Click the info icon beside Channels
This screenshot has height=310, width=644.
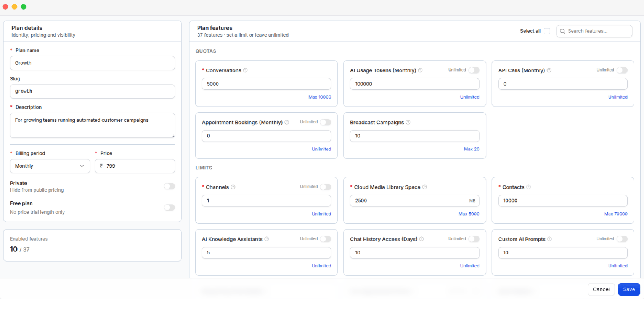tap(233, 187)
